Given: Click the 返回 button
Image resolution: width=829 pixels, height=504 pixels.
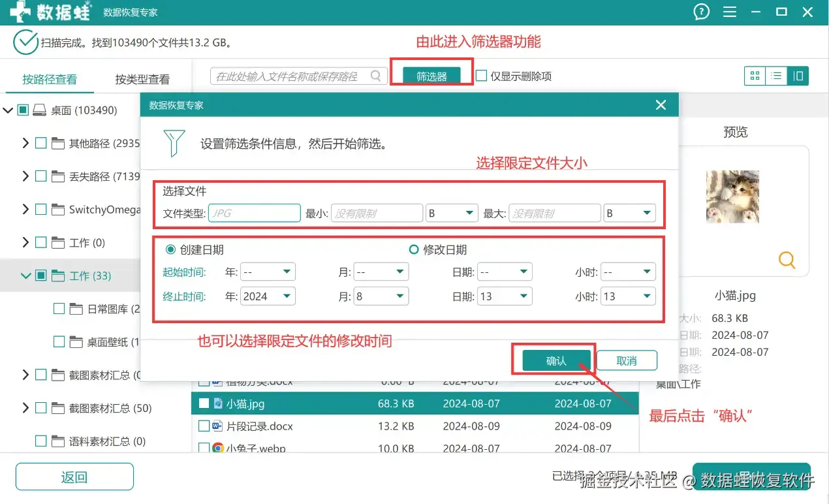Looking at the screenshot, I should 74,477.
